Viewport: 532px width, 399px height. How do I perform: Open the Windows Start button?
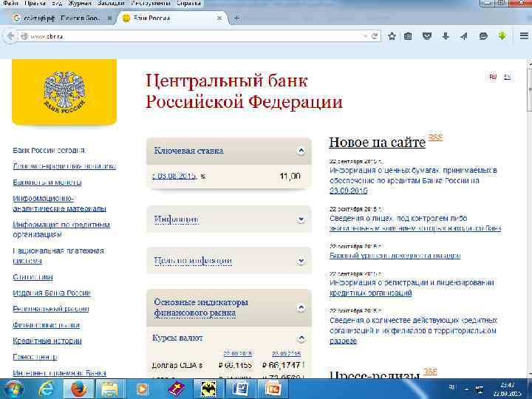click(x=13, y=389)
